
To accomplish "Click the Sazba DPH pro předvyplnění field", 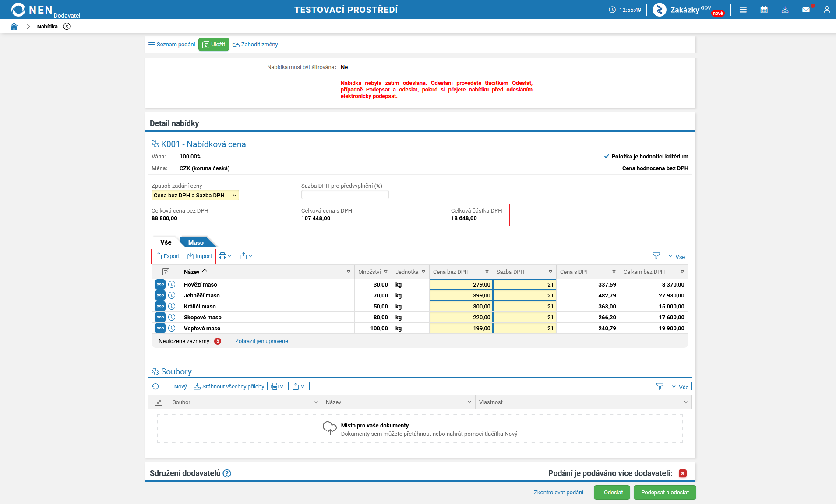I will coord(345,195).
